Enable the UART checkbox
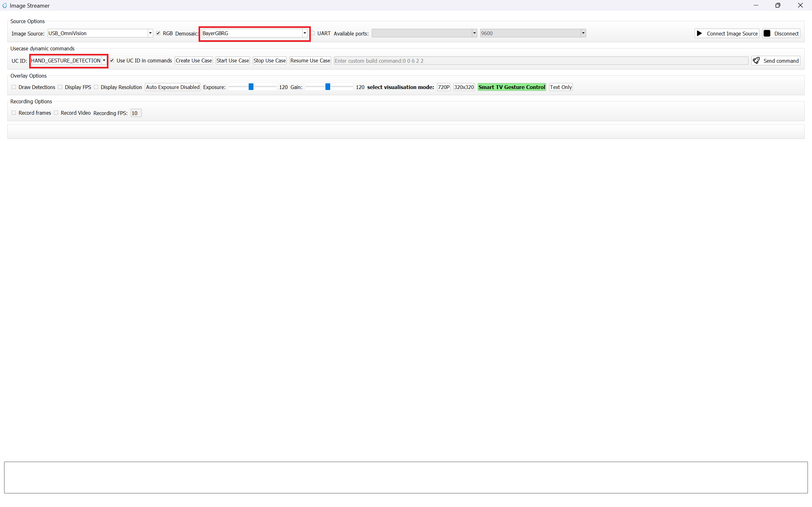 click(313, 33)
